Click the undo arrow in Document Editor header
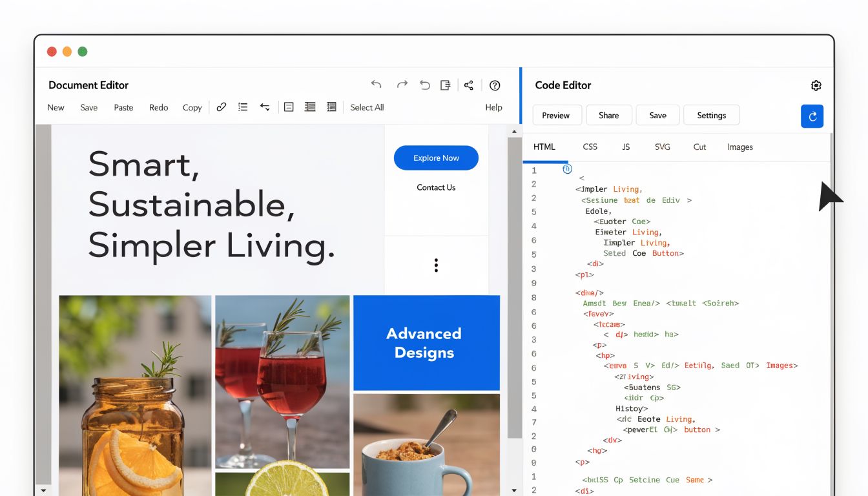 coord(376,85)
